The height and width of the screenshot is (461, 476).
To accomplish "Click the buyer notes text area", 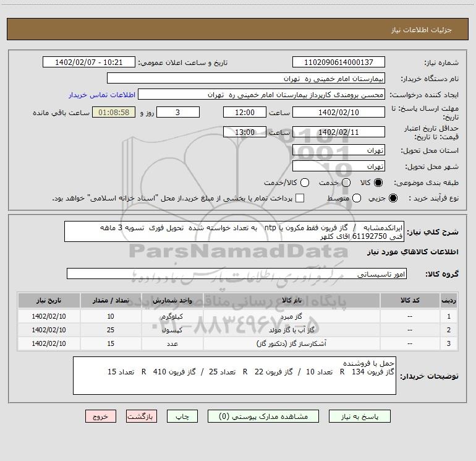I will pos(234,376).
